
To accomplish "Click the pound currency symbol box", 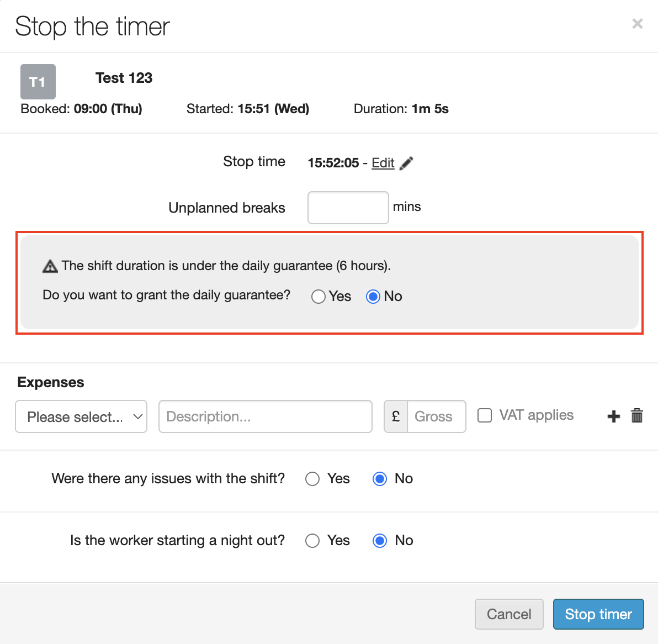I will [396, 416].
